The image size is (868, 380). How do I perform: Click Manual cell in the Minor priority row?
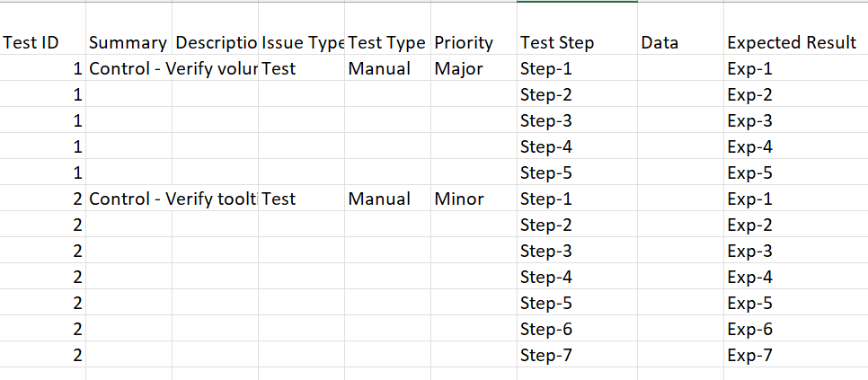(x=387, y=199)
